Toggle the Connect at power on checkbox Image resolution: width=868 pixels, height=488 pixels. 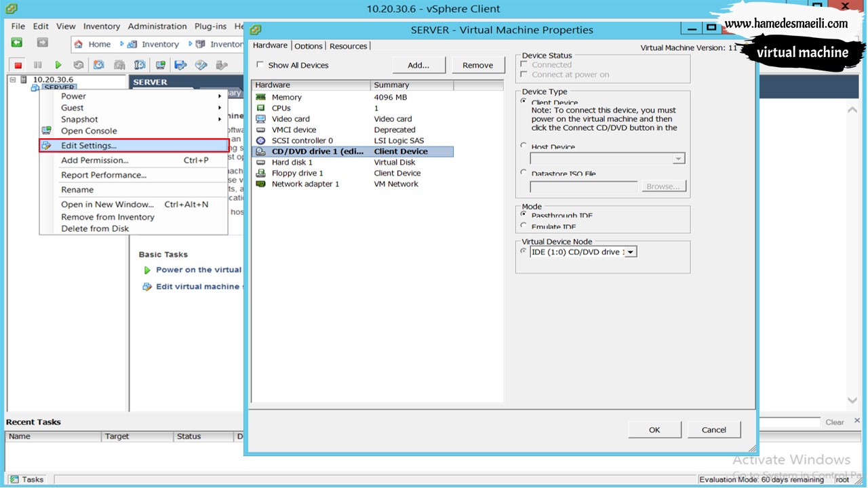point(524,75)
